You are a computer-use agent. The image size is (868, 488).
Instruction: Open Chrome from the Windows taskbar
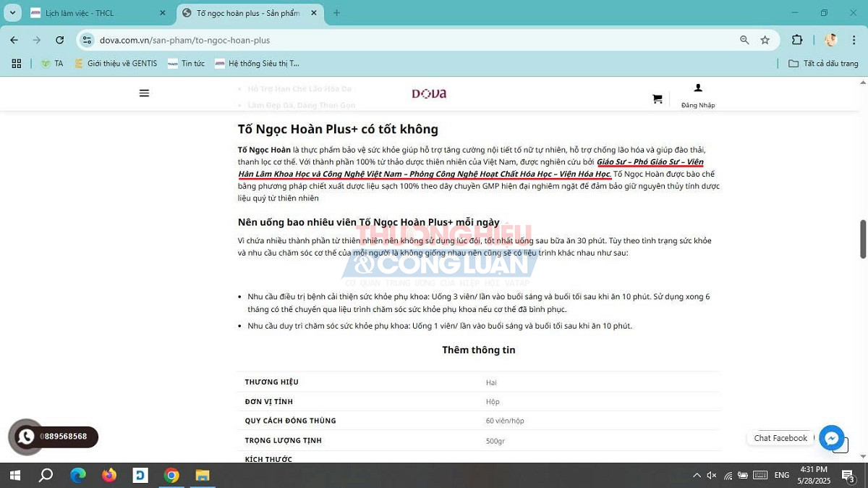(171, 476)
